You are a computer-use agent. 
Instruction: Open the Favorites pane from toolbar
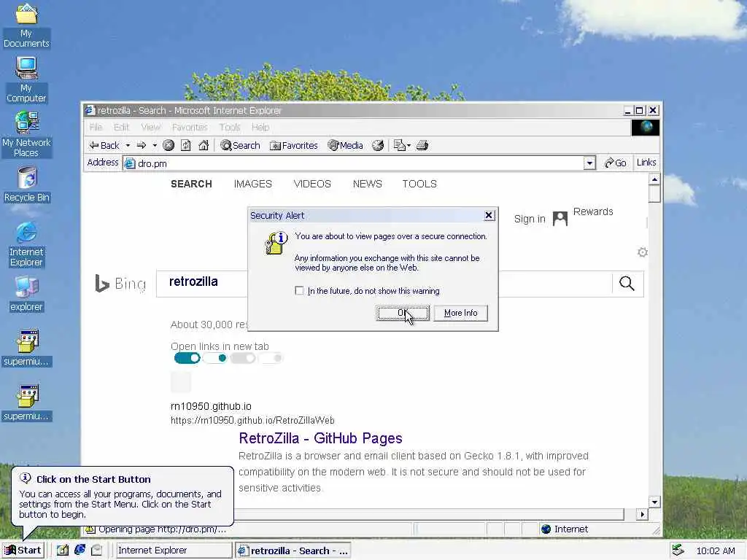click(293, 146)
